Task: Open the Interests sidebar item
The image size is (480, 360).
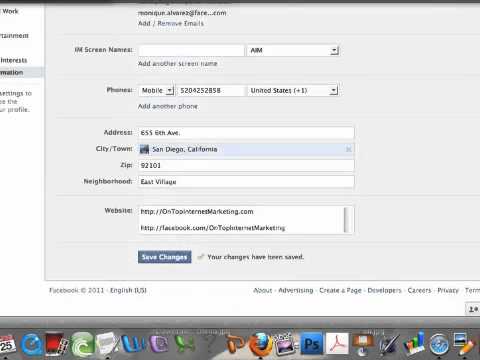Action: tap(13, 60)
